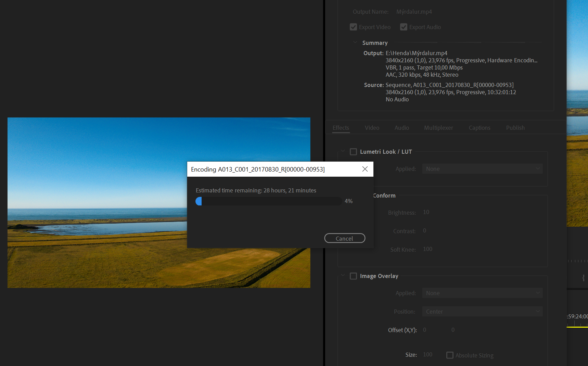Screen dimensions: 588x366
Task: Open the Applied LUT dropdown showing None
Action: [482, 168]
